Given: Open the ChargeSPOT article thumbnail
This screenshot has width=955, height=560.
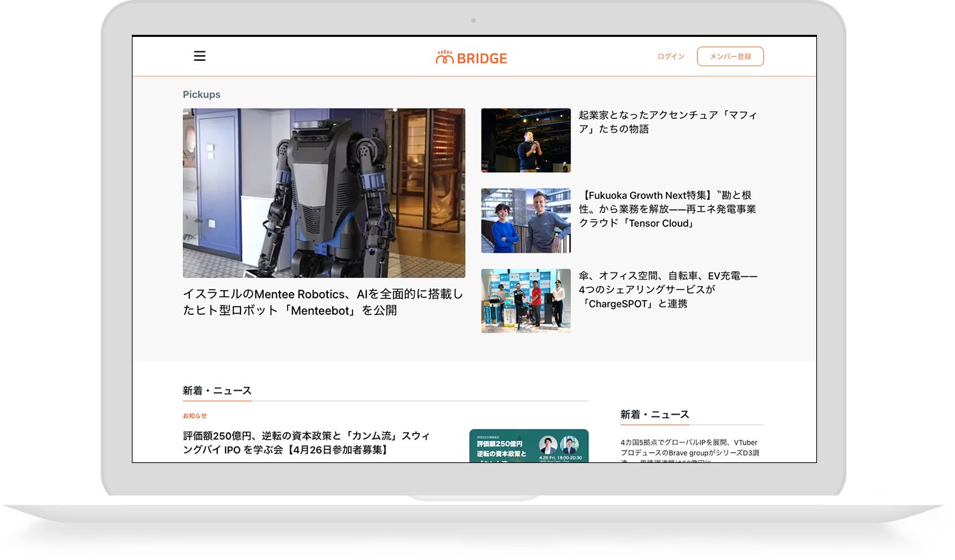Looking at the screenshot, I should [526, 301].
